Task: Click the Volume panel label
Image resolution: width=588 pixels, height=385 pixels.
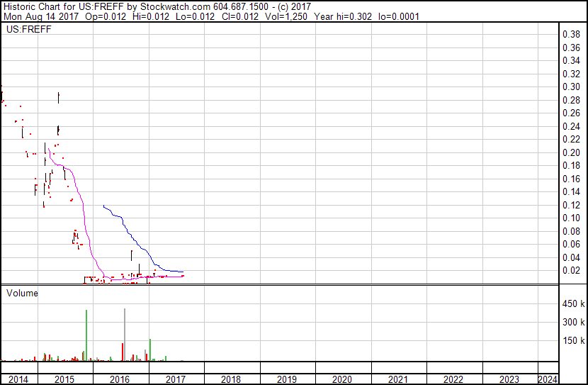Action: 22,293
